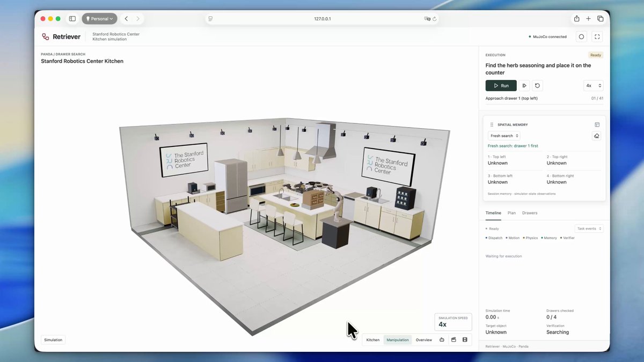Screen dimensions: 644x362
Task: Go back with the Safari back arrow
Action: pyautogui.click(x=126, y=19)
